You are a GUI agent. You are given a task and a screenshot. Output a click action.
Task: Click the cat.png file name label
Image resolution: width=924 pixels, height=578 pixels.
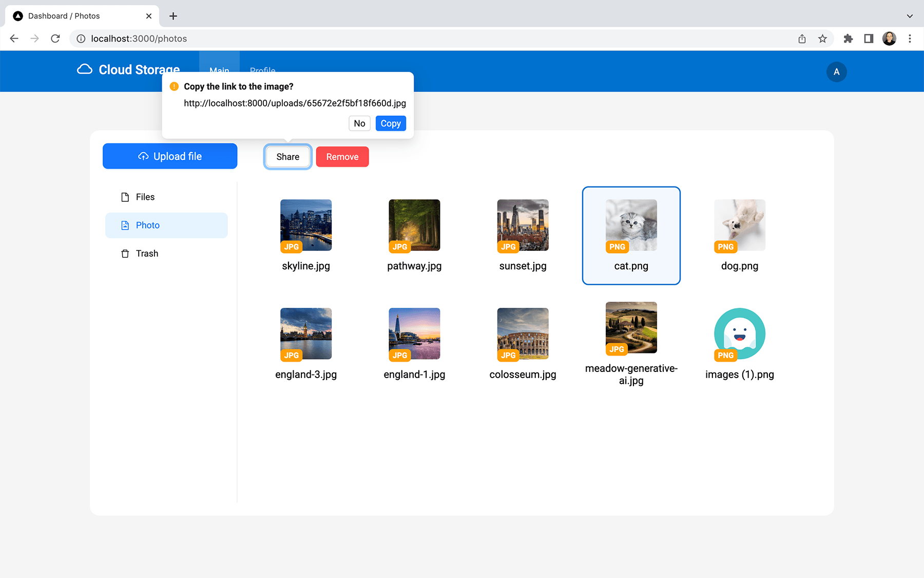[x=631, y=266]
